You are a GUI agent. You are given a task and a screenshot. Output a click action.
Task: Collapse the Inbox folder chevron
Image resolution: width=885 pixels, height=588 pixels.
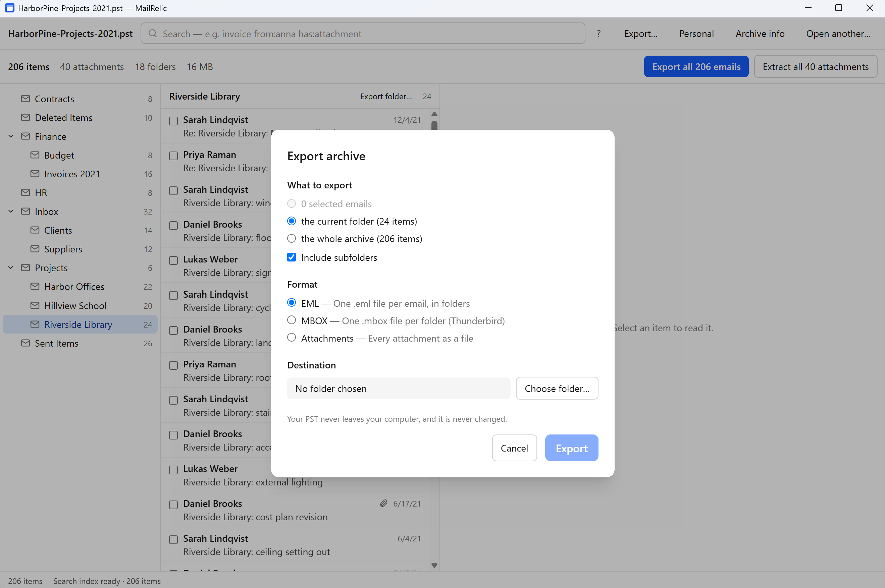coord(11,211)
